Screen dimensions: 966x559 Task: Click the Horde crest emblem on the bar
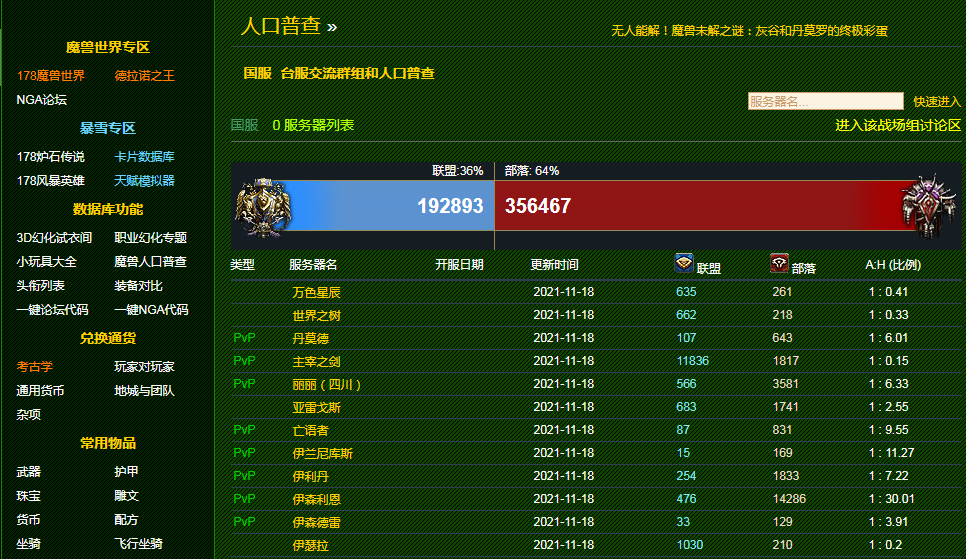click(x=930, y=206)
